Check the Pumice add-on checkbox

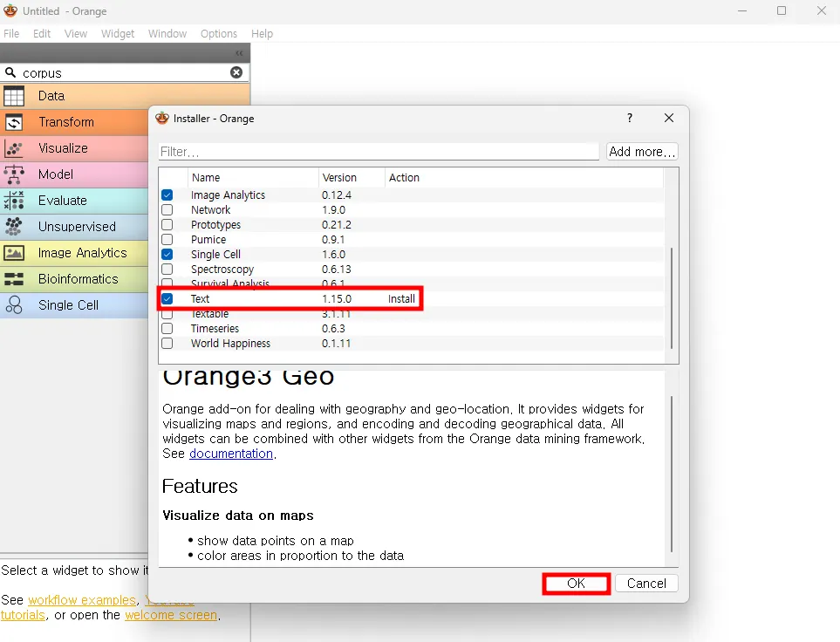167,240
